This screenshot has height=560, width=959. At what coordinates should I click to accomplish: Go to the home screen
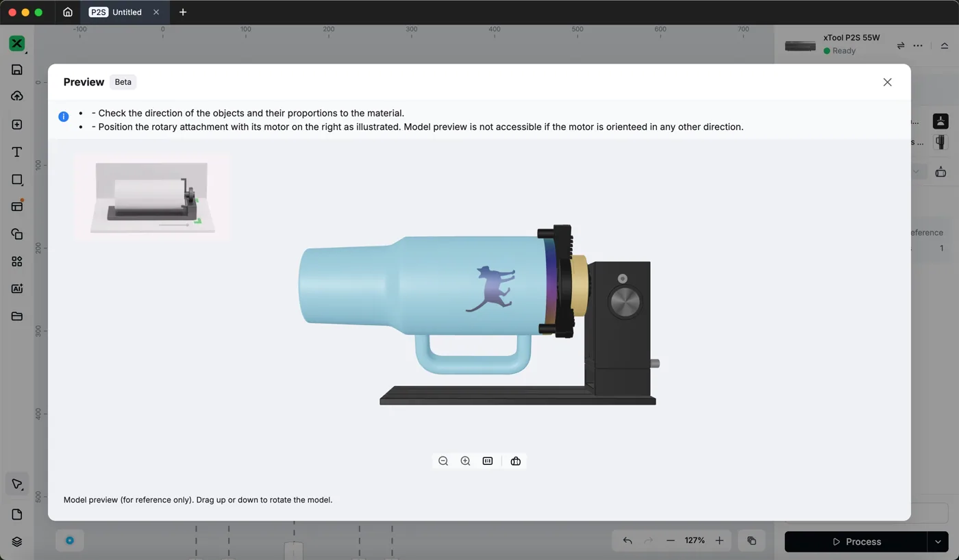[x=68, y=12]
